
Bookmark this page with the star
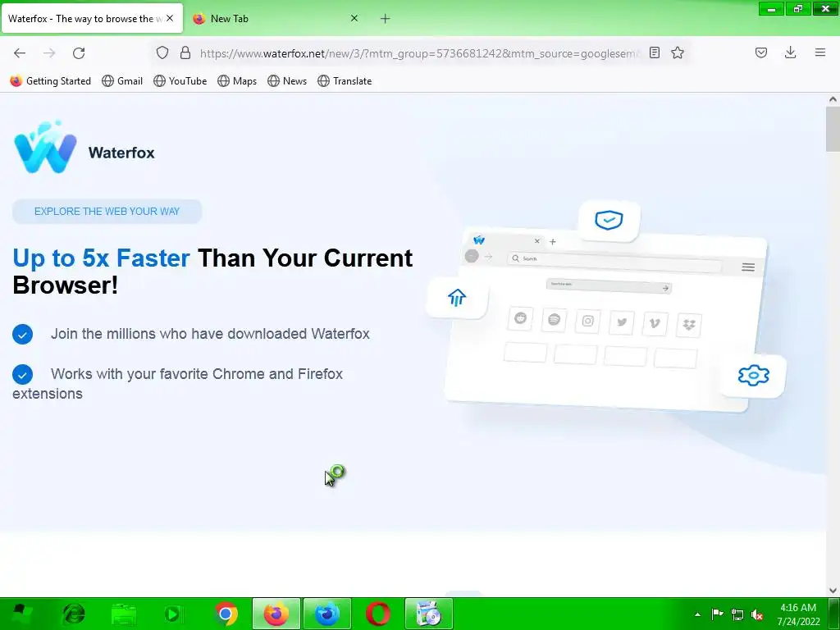point(677,52)
